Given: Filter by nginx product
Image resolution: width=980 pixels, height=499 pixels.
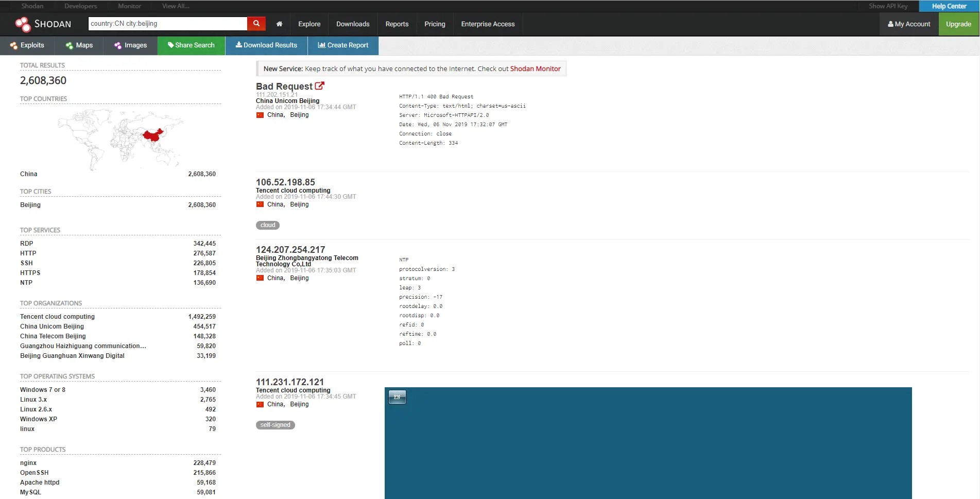Looking at the screenshot, I should [x=28, y=463].
